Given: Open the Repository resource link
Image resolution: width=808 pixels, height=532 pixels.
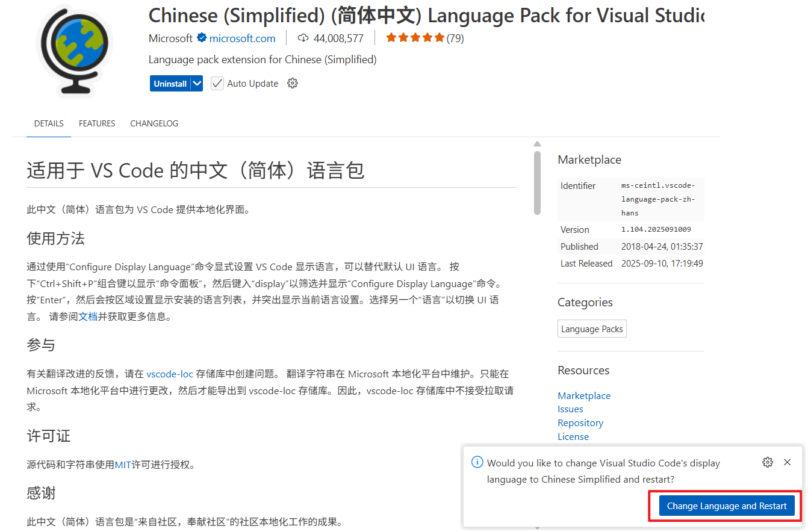Looking at the screenshot, I should (580, 422).
